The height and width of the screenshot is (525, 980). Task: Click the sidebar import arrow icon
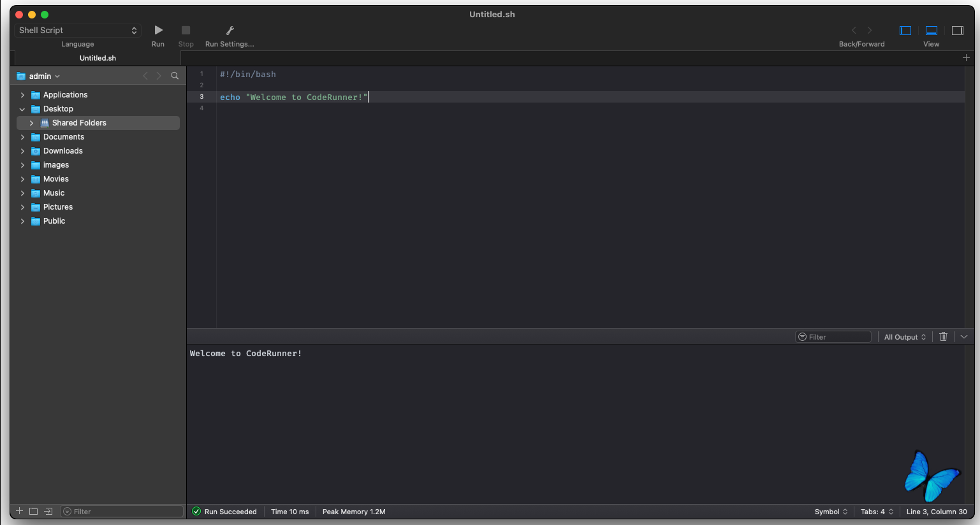pos(48,511)
